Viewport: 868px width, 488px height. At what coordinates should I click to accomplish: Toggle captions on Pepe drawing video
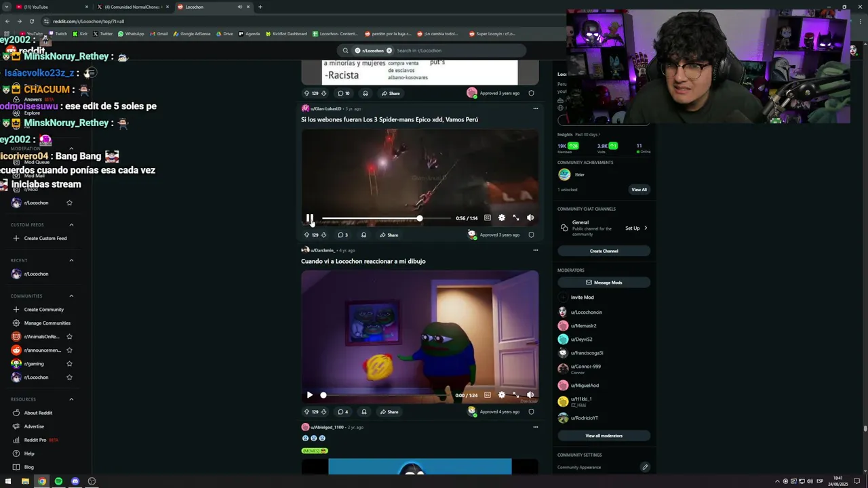tap(488, 395)
